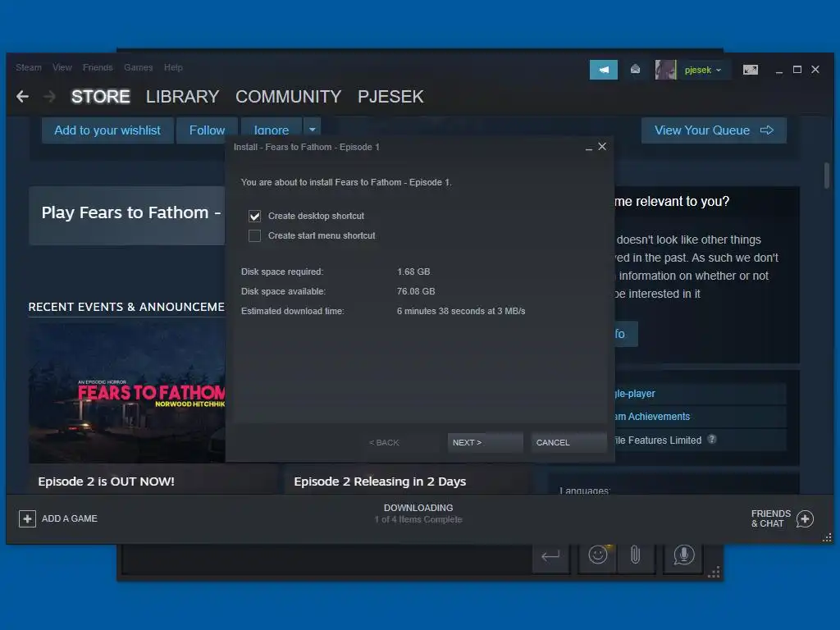Click '1.68 GB' disk space required value
840x630 pixels.
click(x=413, y=272)
